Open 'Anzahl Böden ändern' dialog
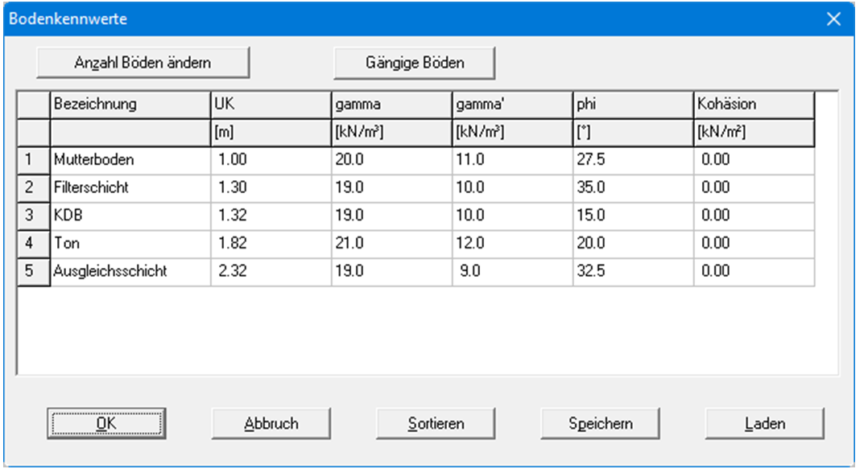The height and width of the screenshot is (473, 868). click(143, 62)
